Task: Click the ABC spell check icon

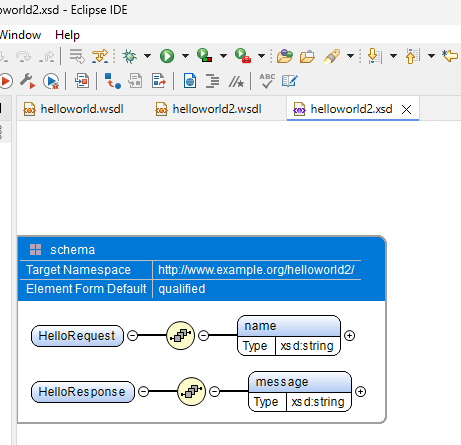Action: (267, 81)
